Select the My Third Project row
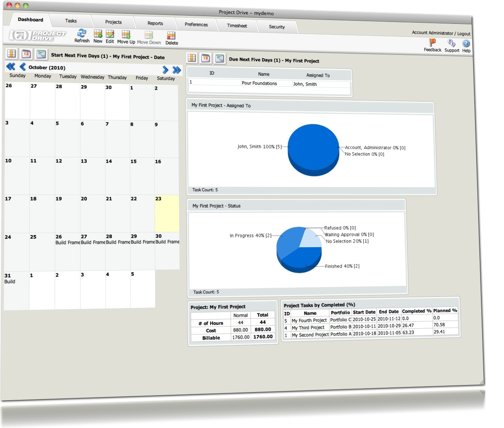The width and height of the screenshot is (504, 428). click(308, 328)
